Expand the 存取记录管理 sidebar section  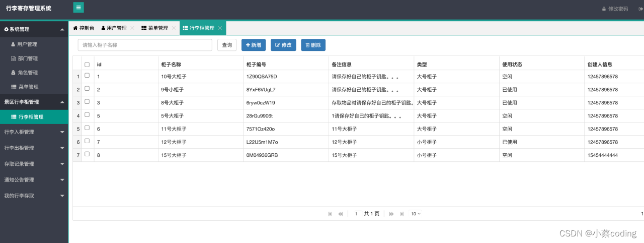click(34, 164)
